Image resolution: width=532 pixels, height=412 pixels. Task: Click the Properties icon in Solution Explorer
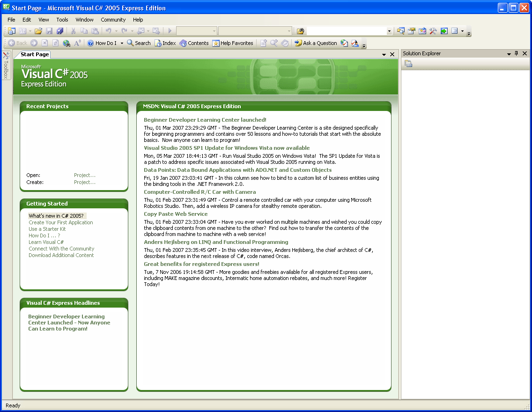pyautogui.click(x=408, y=64)
